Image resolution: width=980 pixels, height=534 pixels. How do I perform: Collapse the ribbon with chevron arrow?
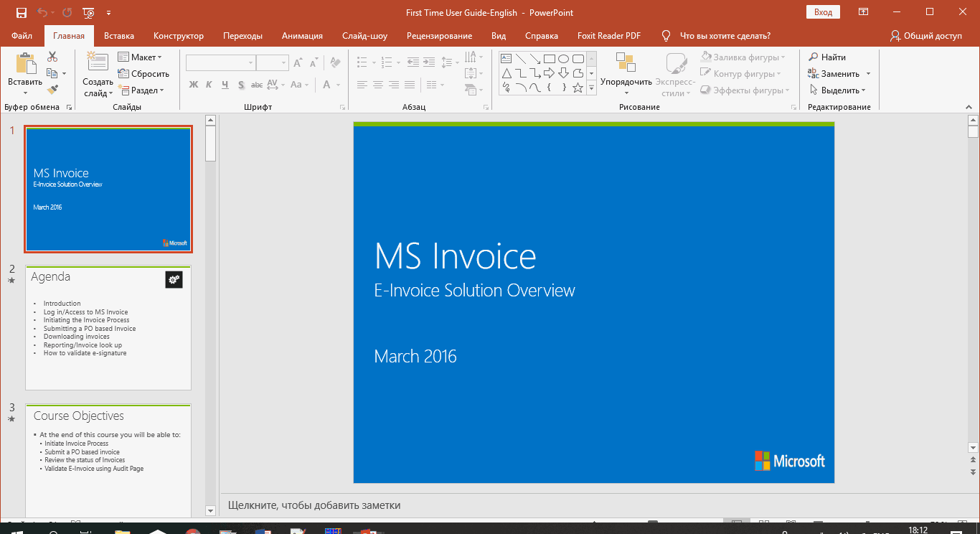(969, 107)
